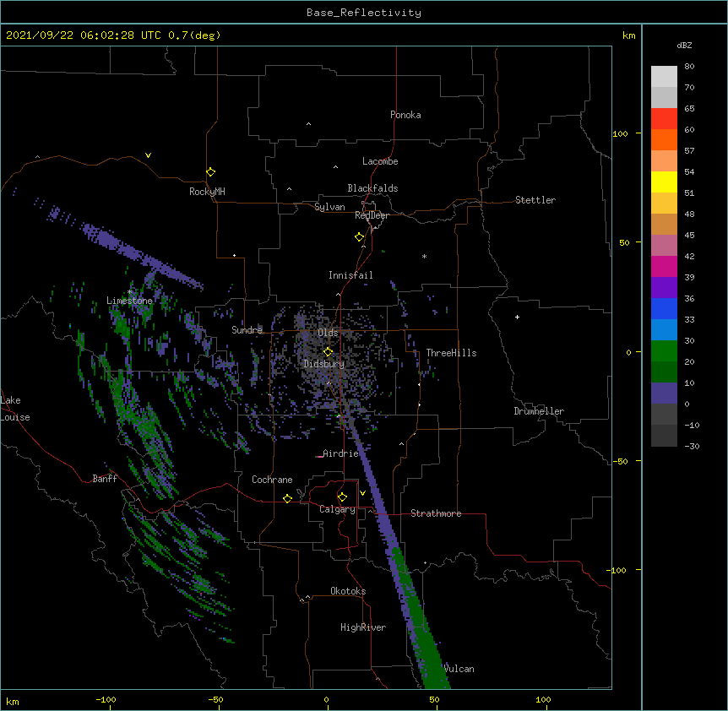Image resolution: width=728 pixels, height=711 pixels.
Task: Click the yellow diamond marker below Cochrane
Action: pos(287,498)
